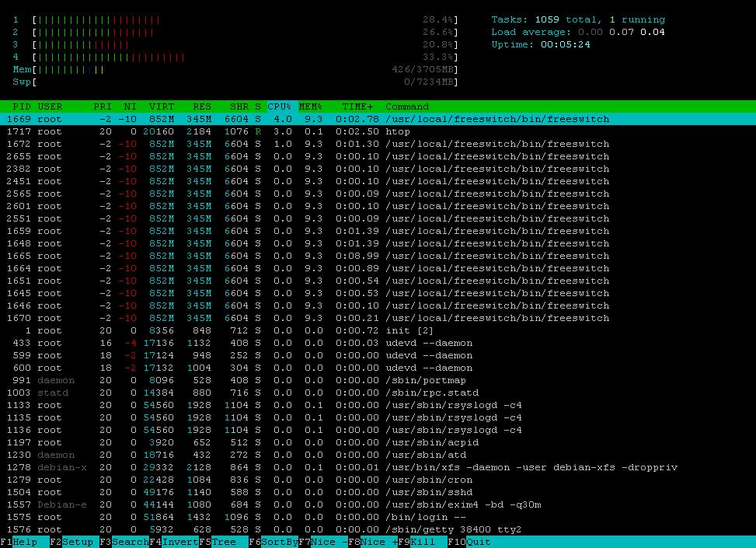This screenshot has width=756, height=548.
Task: Select the /usr/sbin/acpid process row
Action: [378, 443]
